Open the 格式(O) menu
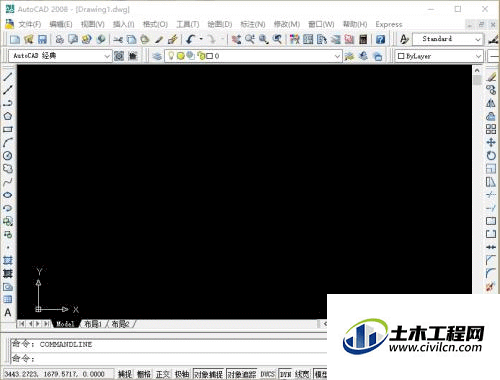The width and height of the screenshot is (500, 380). point(155,24)
